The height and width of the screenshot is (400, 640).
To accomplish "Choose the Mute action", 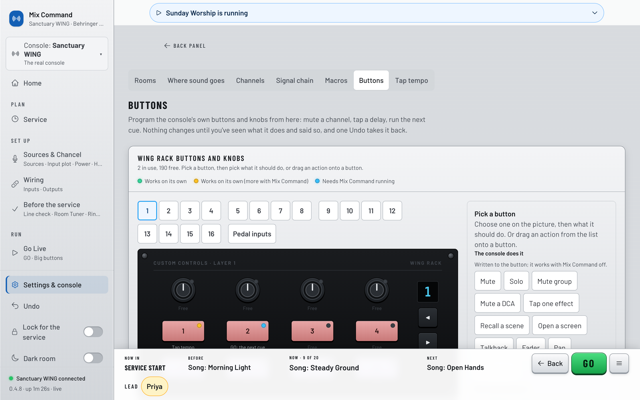I will pos(488,281).
